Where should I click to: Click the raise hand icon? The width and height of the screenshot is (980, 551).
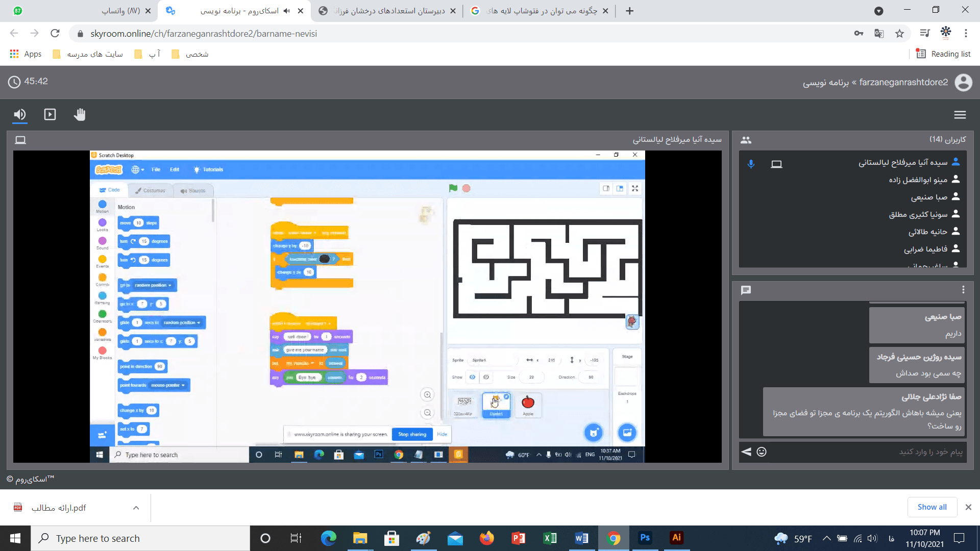coord(79,114)
